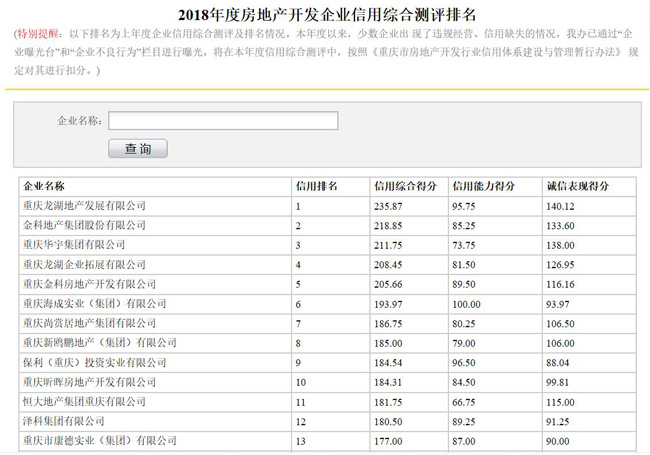The image size is (650, 455).
Task: Click composite score 208.45
Action: click(x=388, y=265)
